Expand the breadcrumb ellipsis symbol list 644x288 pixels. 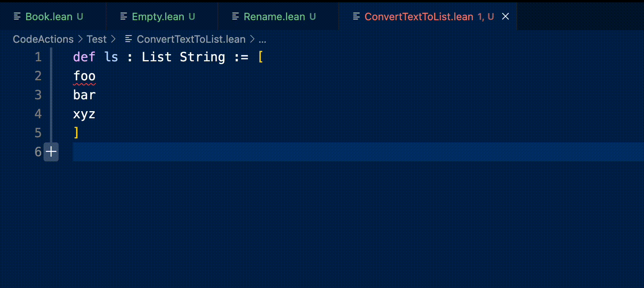pos(262,39)
